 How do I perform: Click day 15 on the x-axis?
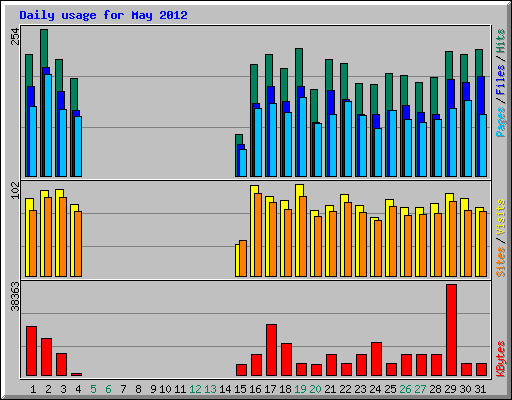click(240, 389)
